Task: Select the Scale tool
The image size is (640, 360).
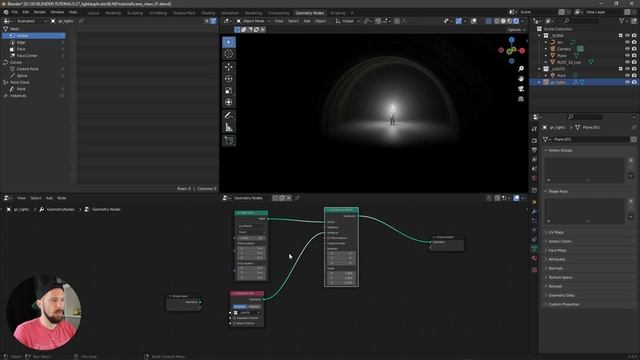Action: 229,90
